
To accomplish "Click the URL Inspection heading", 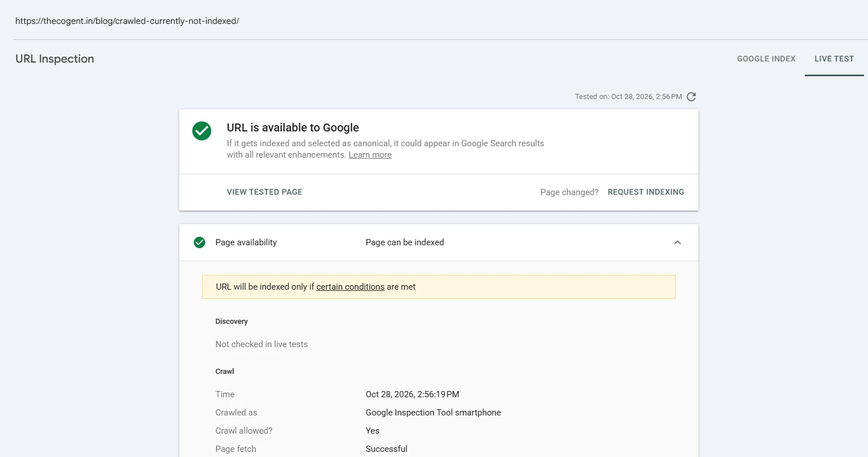I will click(55, 59).
